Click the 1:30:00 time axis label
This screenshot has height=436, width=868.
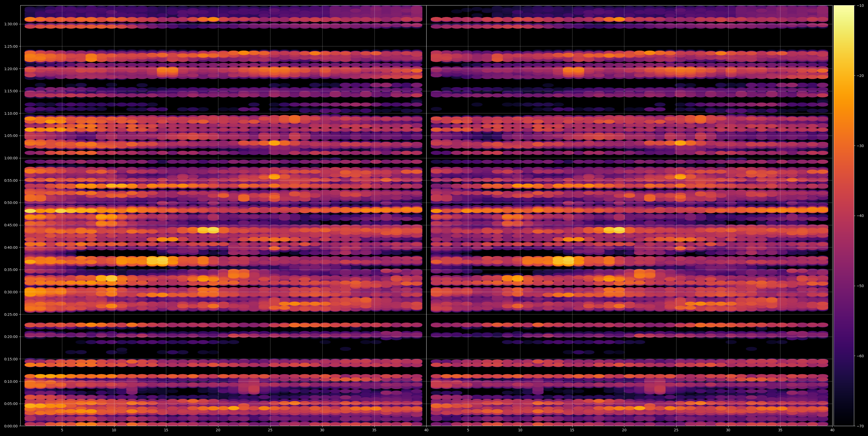click(11, 24)
